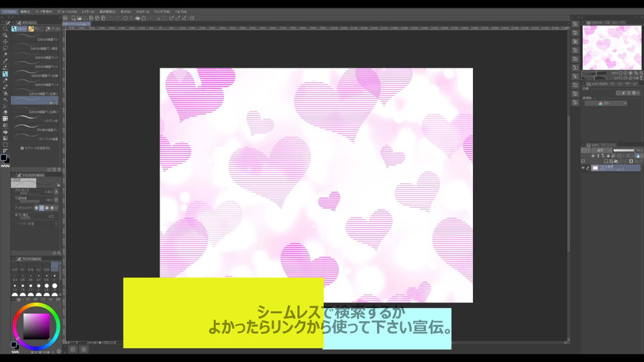Select the 0.3 brush size preset

click(54, 268)
